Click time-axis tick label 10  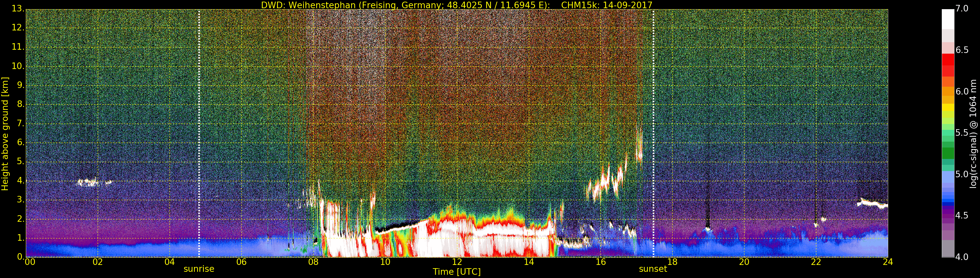[385, 262]
